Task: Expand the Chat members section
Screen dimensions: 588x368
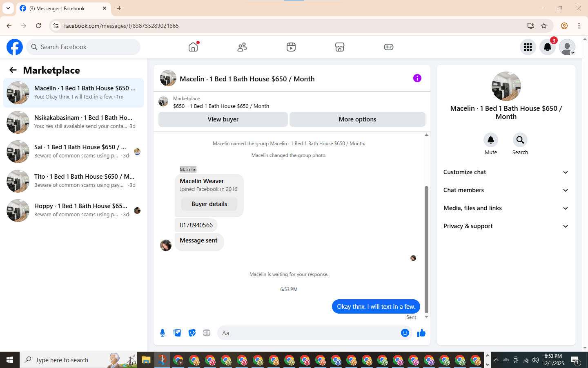Action: 506,190
